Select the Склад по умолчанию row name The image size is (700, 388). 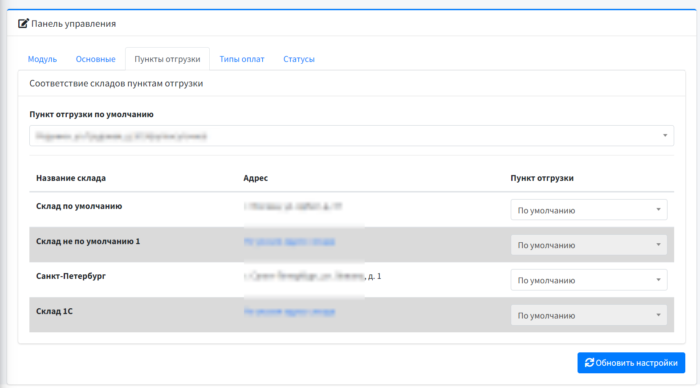[79, 206]
